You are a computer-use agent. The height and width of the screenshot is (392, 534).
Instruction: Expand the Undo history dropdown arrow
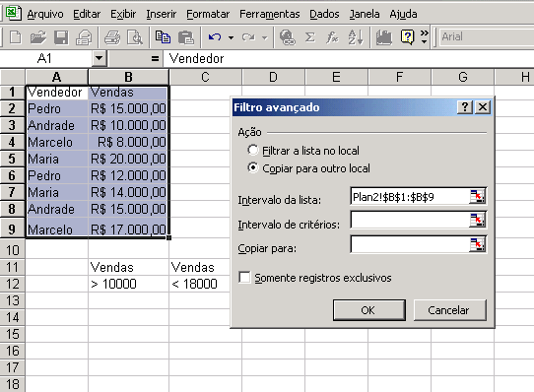[x=231, y=37]
